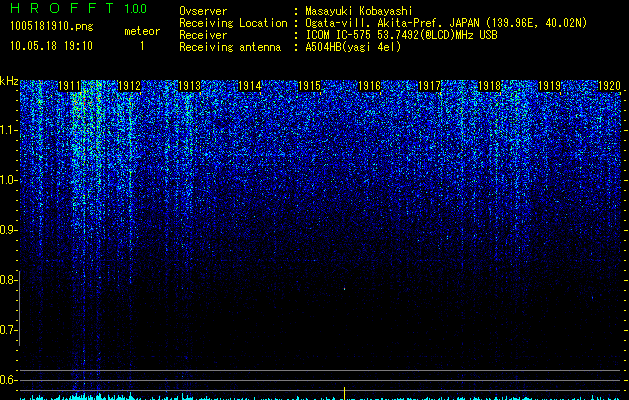Click the 1914 time marker

[250, 86]
